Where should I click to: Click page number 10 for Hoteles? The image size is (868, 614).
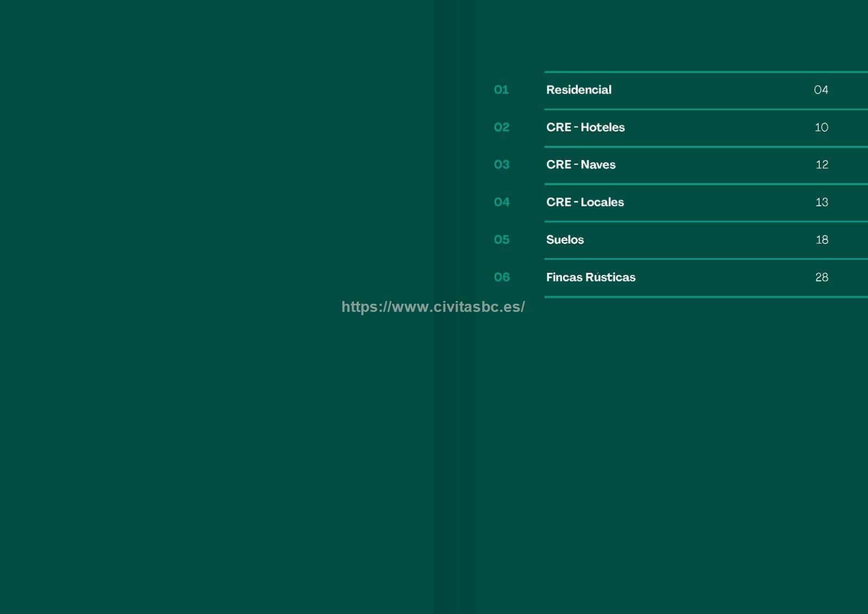point(821,127)
